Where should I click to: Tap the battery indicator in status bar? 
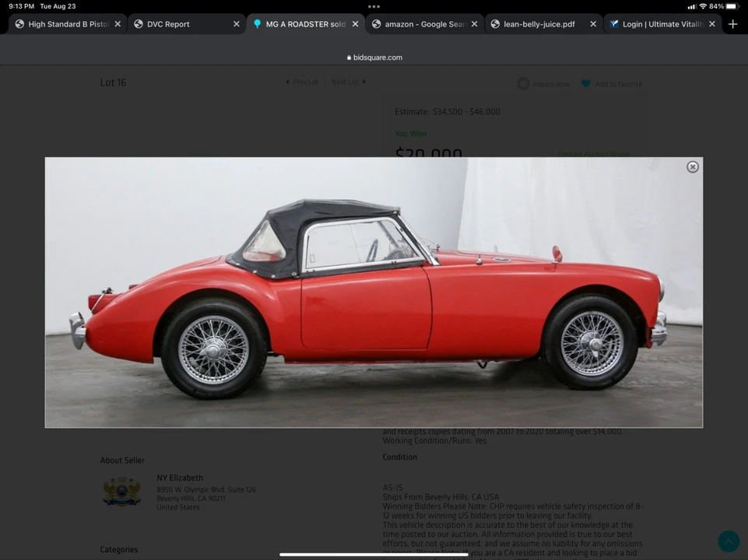[x=732, y=7]
